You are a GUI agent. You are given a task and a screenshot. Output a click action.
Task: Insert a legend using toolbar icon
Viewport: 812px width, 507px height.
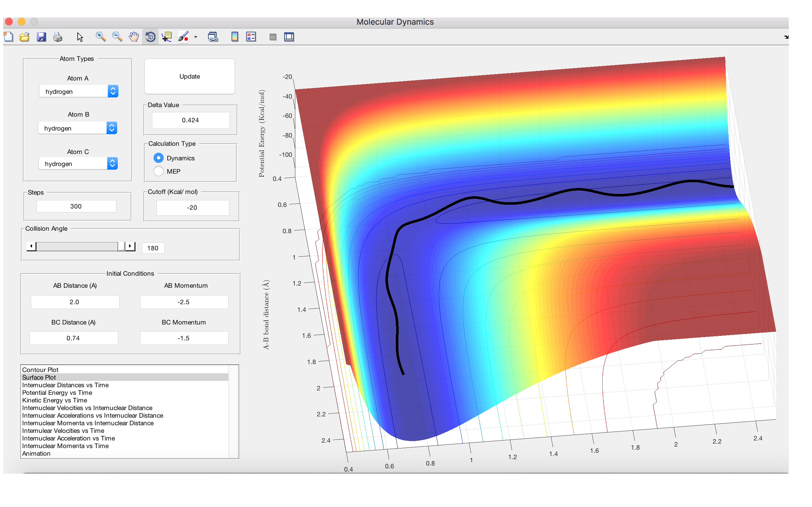pos(251,36)
